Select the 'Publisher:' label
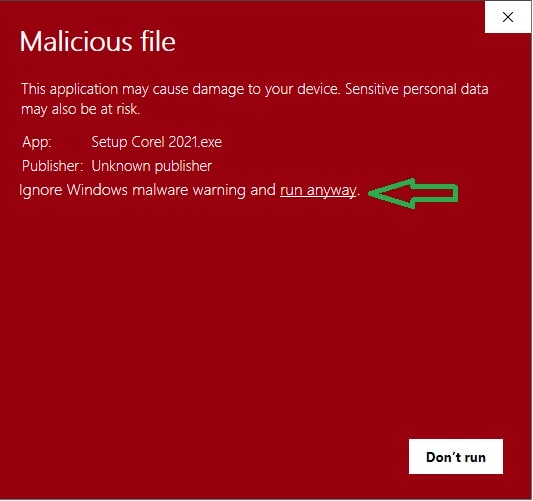533x501 pixels. 52,166
